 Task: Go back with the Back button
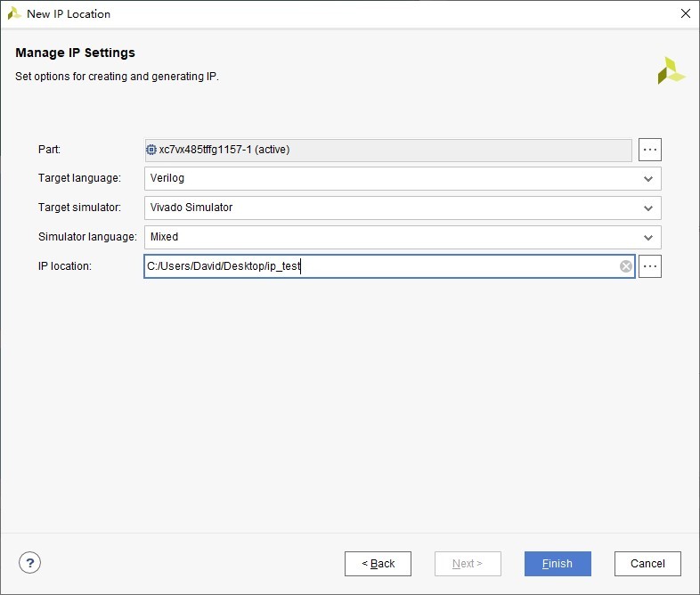point(378,564)
